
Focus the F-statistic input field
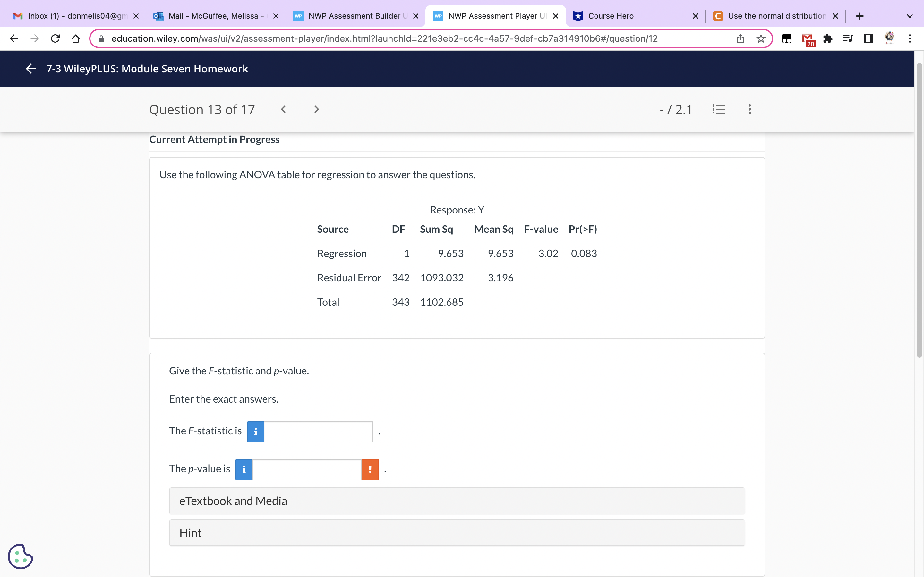[318, 431]
